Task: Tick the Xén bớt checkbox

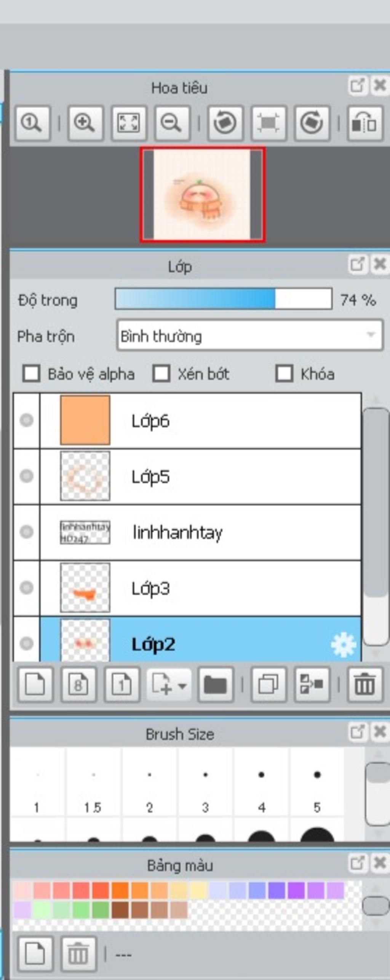Action: (x=161, y=373)
